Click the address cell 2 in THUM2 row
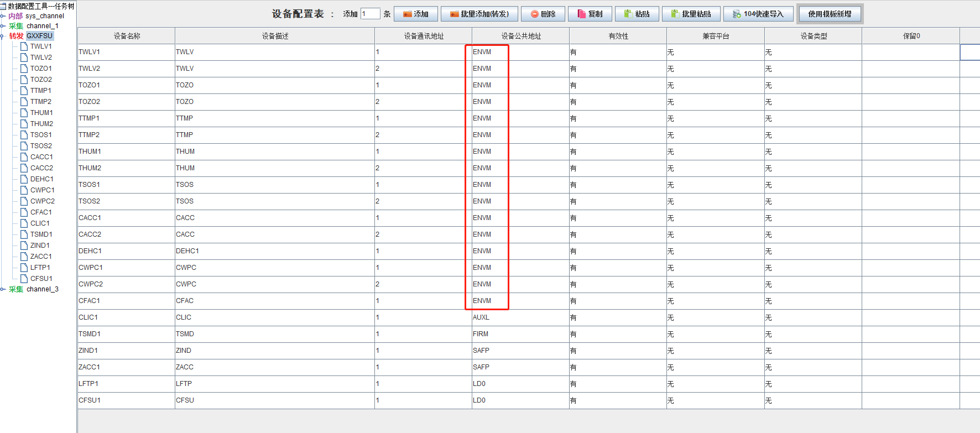 [x=423, y=168]
